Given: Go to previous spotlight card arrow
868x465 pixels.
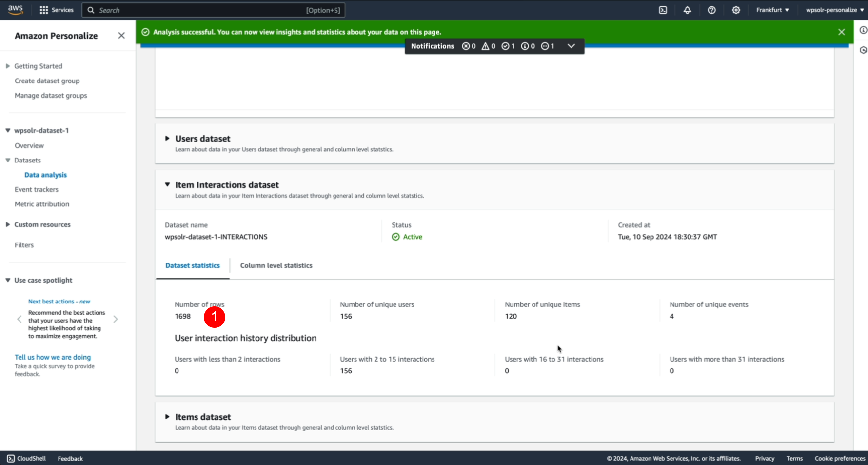Looking at the screenshot, I should (19, 319).
